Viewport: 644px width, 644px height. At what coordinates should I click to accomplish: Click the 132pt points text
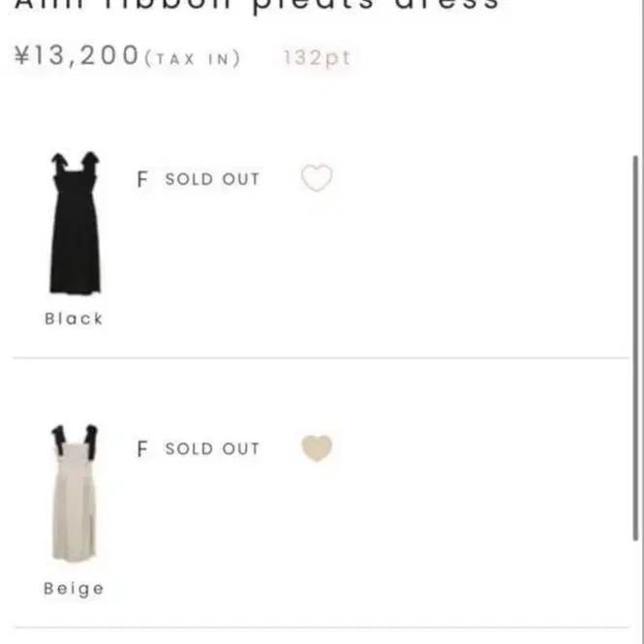[317, 57]
